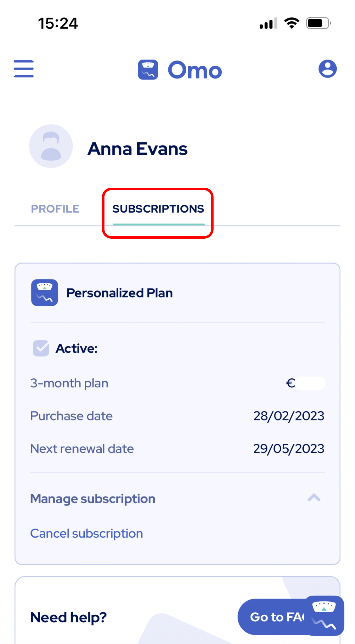Tap the Omo title text
The width and height of the screenshot is (355, 644).
pyautogui.click(x=195, y=70)
